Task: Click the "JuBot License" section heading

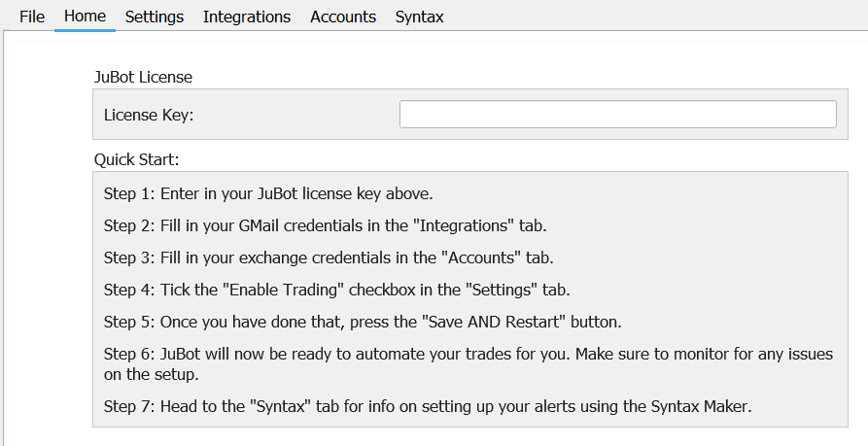Action: tap(143, 77)
